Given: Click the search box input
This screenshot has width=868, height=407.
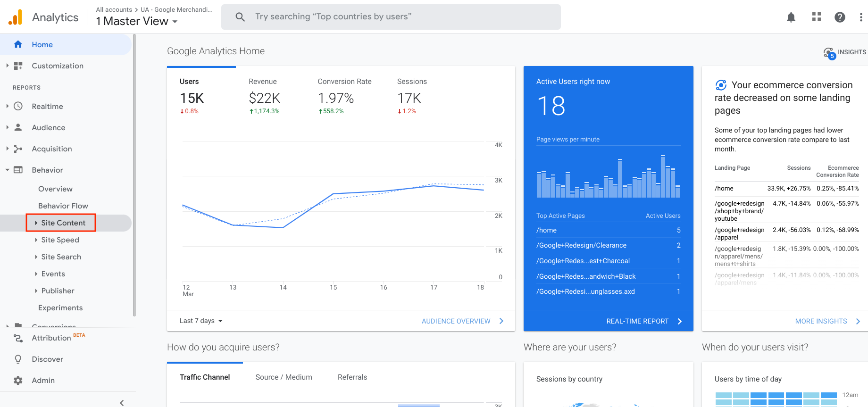Looking at the screenshot, I should tap(391, 17).
